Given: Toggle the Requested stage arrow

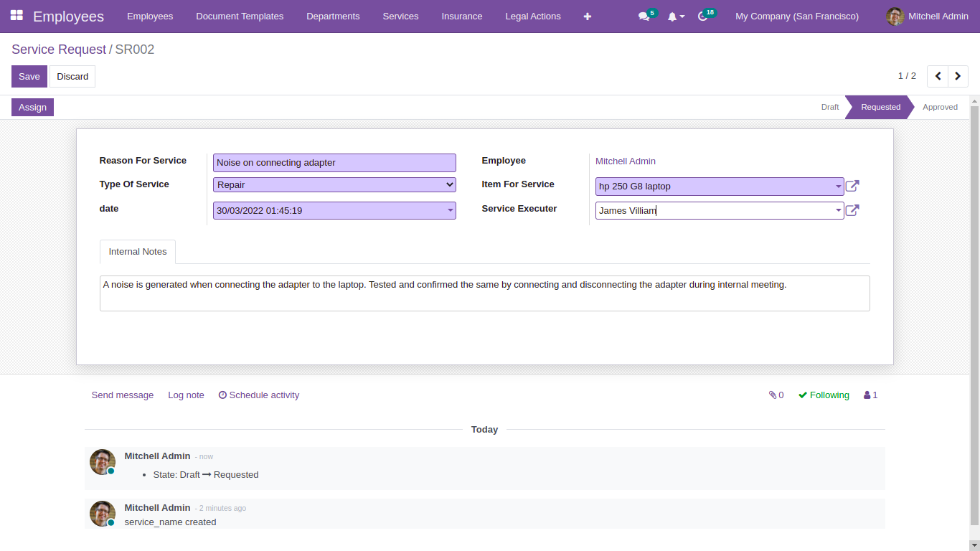Looking at the screenshot, I should point(880,107).
